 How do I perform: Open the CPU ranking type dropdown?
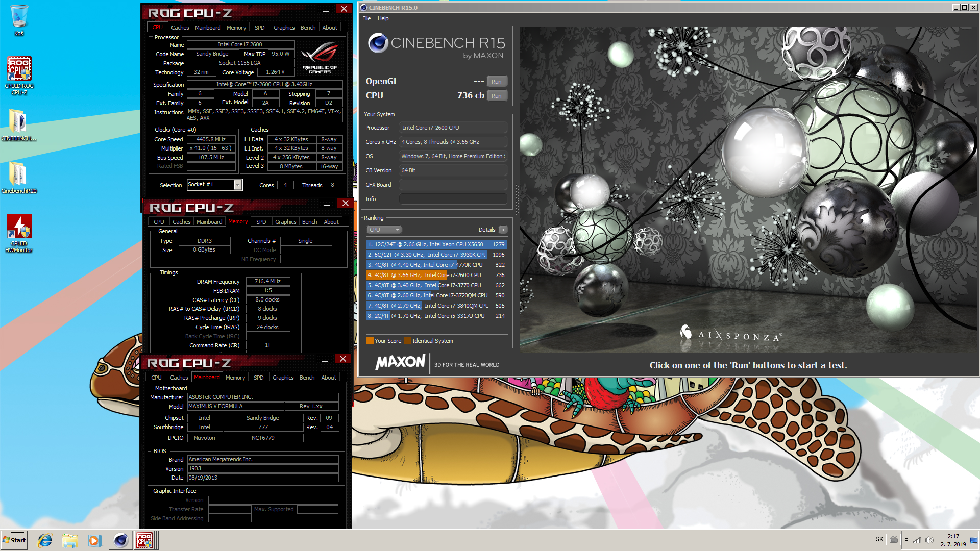(384, 230)
